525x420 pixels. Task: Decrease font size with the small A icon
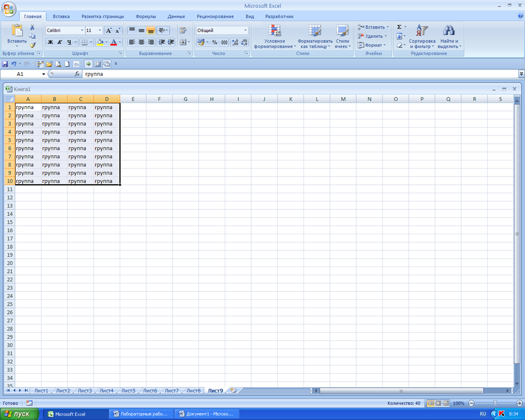[118, 31]
